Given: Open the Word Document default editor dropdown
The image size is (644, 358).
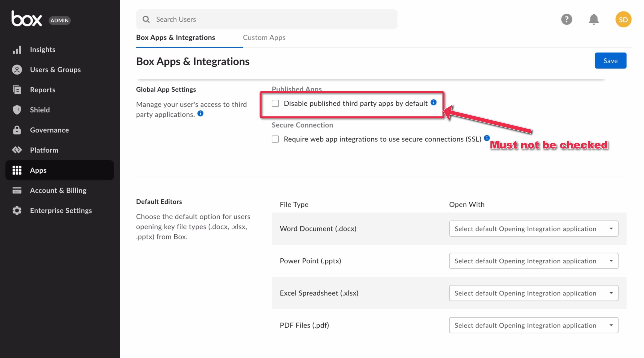Looking at the screenshot, I should pos(533,229).
